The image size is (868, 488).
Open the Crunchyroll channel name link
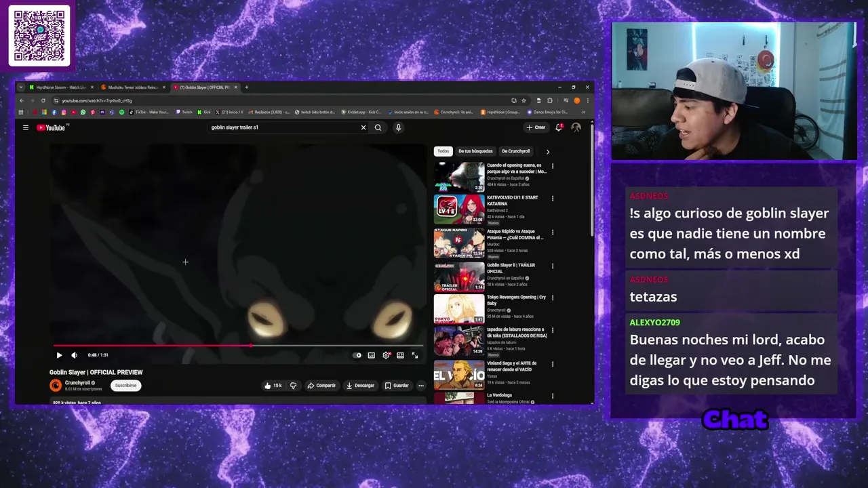coord(77,383)
